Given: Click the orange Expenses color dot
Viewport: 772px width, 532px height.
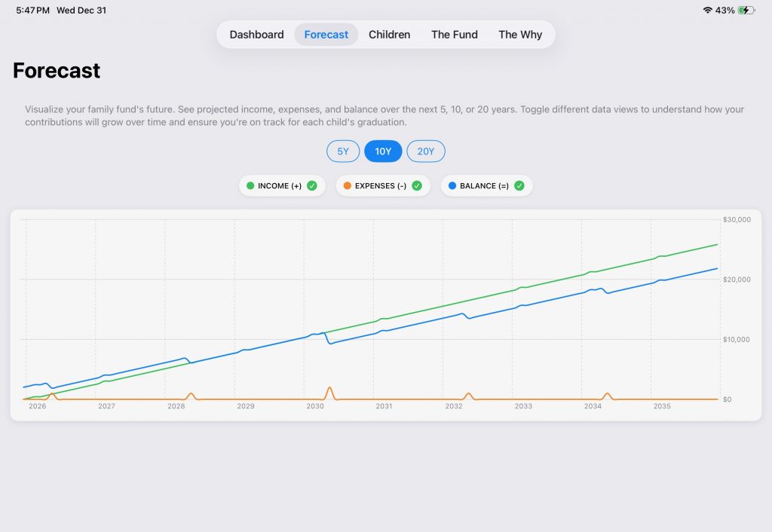Looking at the screenshot, I should (347, 186).
